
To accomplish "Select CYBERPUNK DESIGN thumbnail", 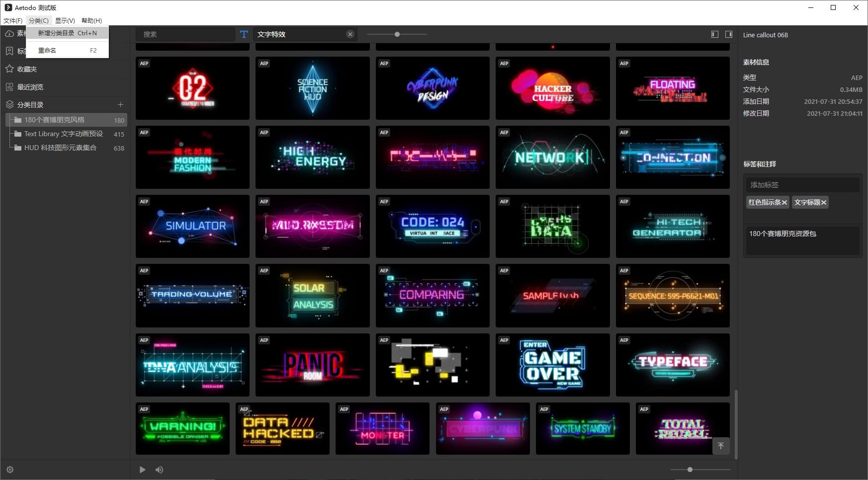I will (433, 88).
